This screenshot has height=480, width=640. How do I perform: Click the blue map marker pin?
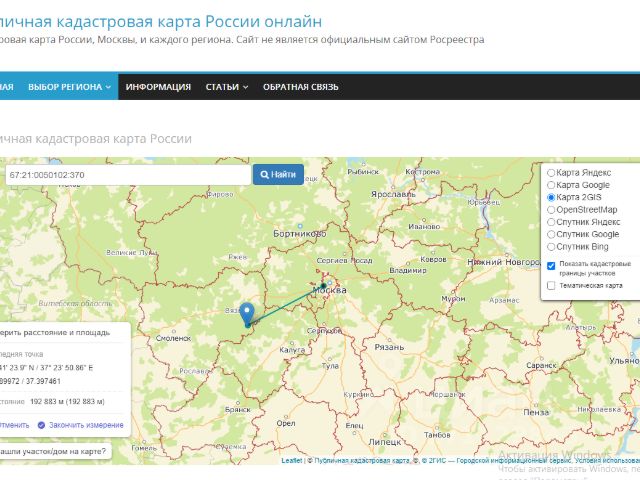point(247,313)
